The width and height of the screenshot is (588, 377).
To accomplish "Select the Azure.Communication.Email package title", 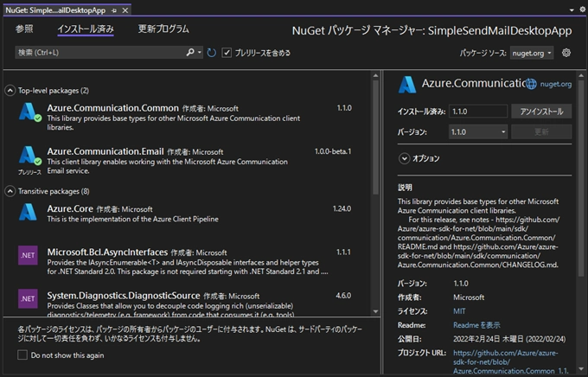I will click(105, 151).
